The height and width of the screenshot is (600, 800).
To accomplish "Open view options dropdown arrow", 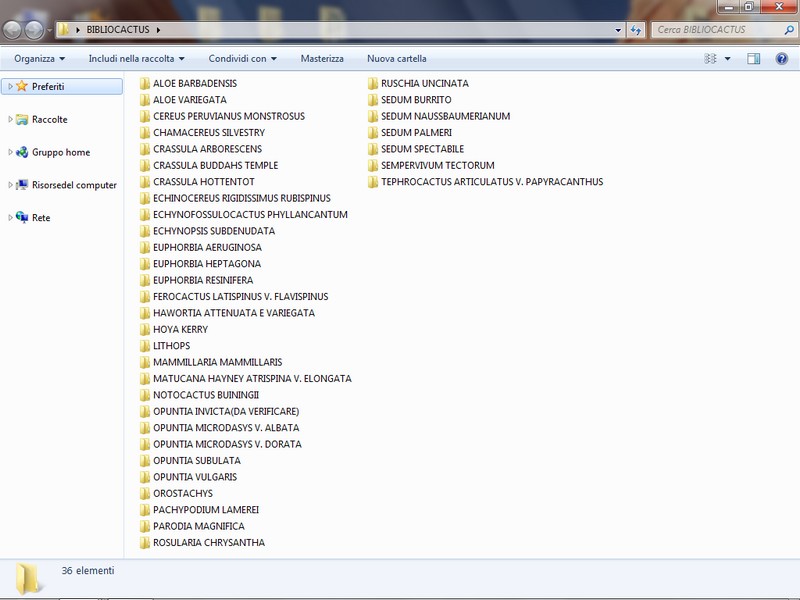I will (x=728, y=59).
